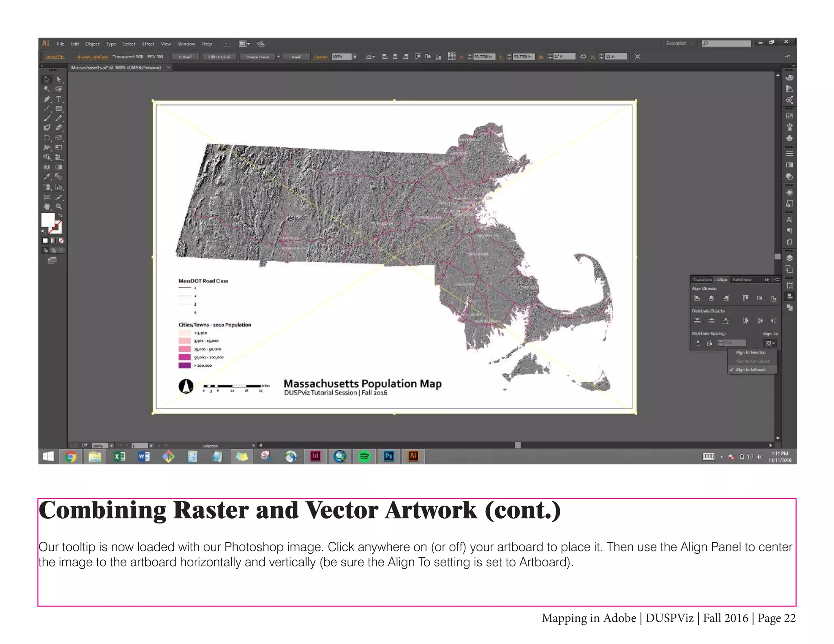Open the zoom level dropdown in status bar

tap(111, 446)
